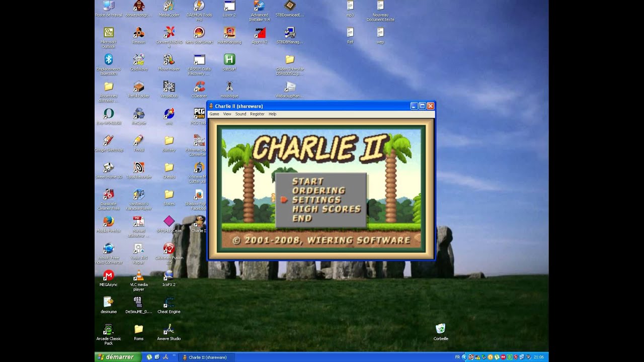Select the CCleaner desktop icon
This screenshot has height=362, width=644.
click(199, 89)
